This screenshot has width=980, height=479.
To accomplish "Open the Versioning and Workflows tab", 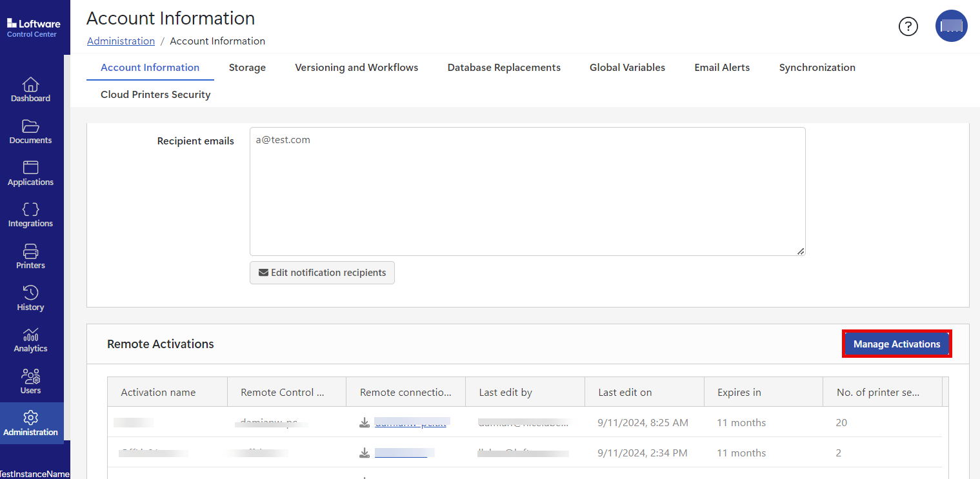I will click(x=356, y=68).
